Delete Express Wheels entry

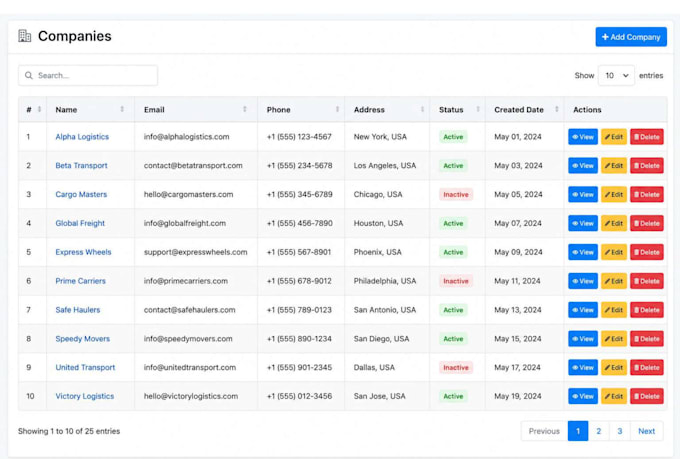coord(647,252)
